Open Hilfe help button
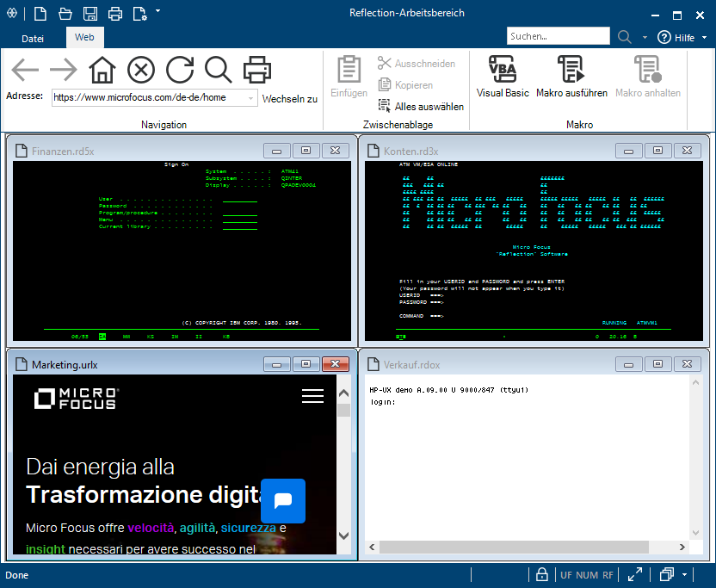 pyautogui.click(x=676, y=38)
